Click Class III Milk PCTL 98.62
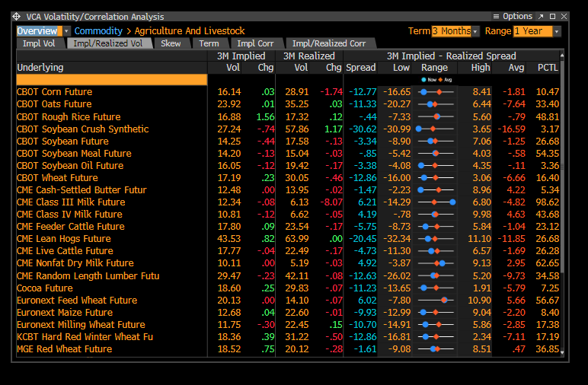588x385 pixels. [x=548, y=202]
